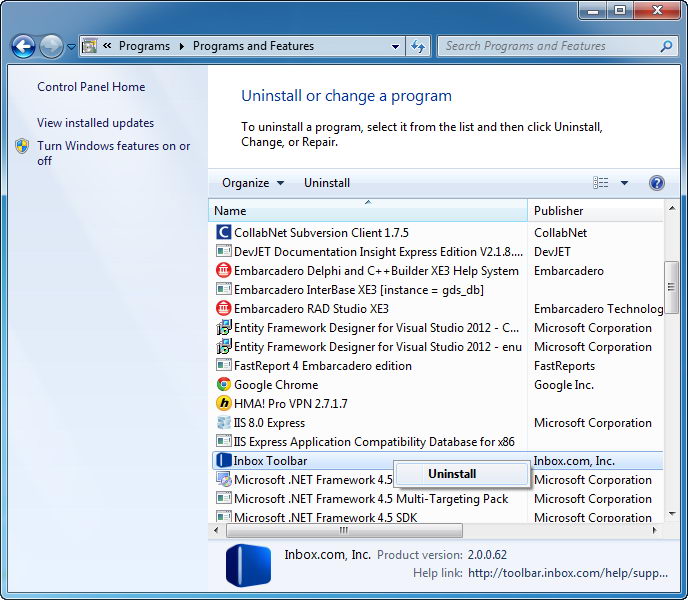Open help with the blue question icon
This screenshot has width=688, height=600.
pos(656,183)
